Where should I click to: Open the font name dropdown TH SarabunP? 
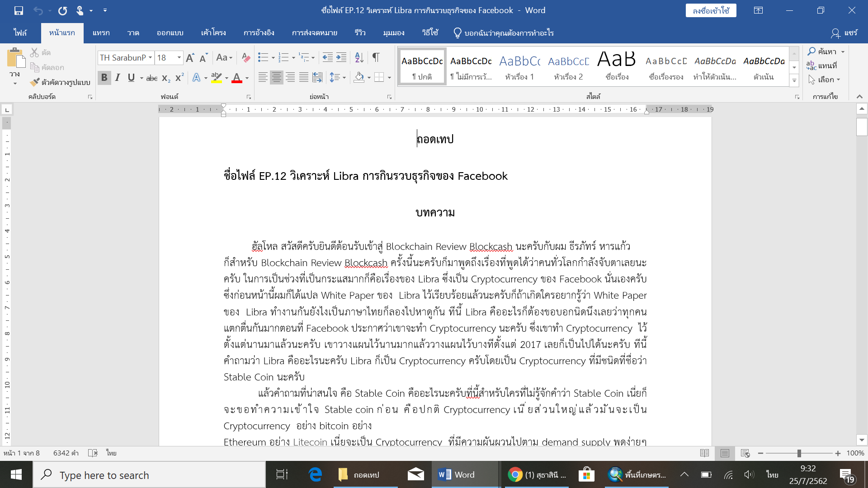(x=150, y=57)
